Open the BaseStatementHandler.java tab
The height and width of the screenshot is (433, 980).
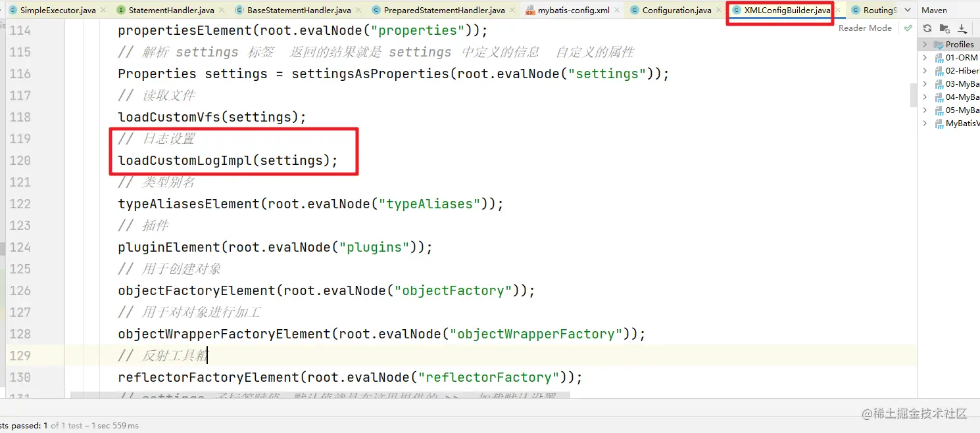[299, 11]
